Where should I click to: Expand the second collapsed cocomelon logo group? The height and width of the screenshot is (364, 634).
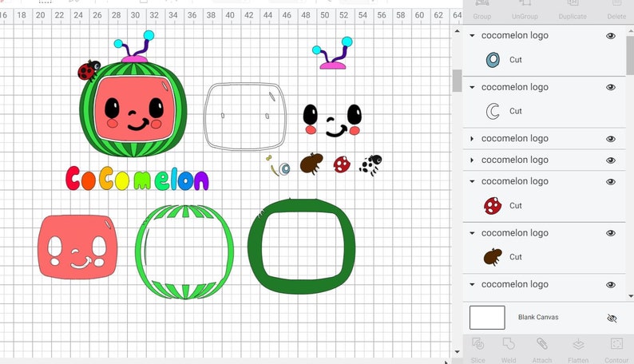(x=472, y=160)
